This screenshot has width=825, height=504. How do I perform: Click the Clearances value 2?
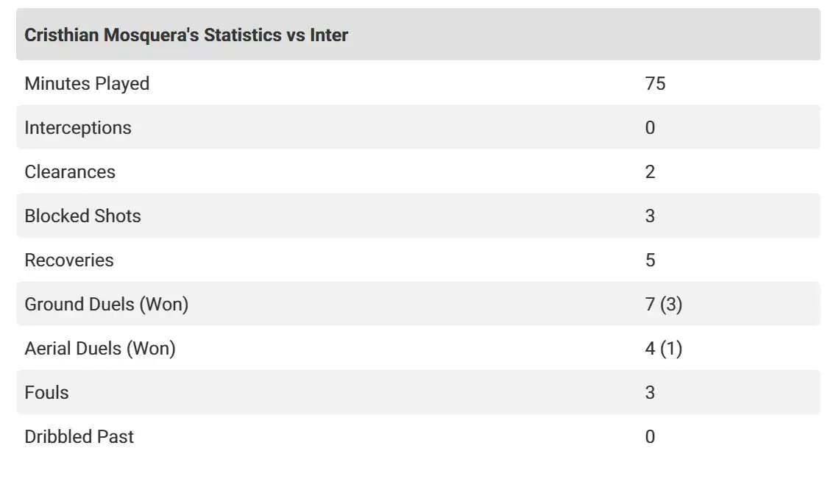tap(650, 171)
